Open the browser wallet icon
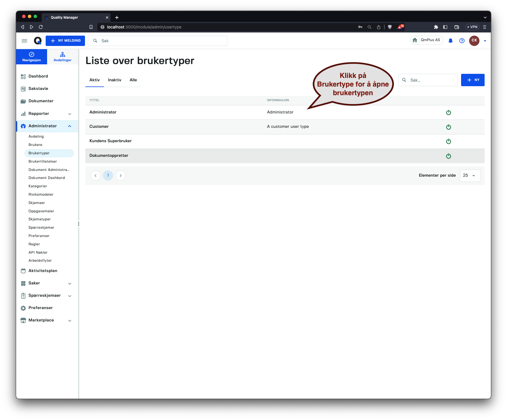Screen dimensions: 507x420 (457, 27)
